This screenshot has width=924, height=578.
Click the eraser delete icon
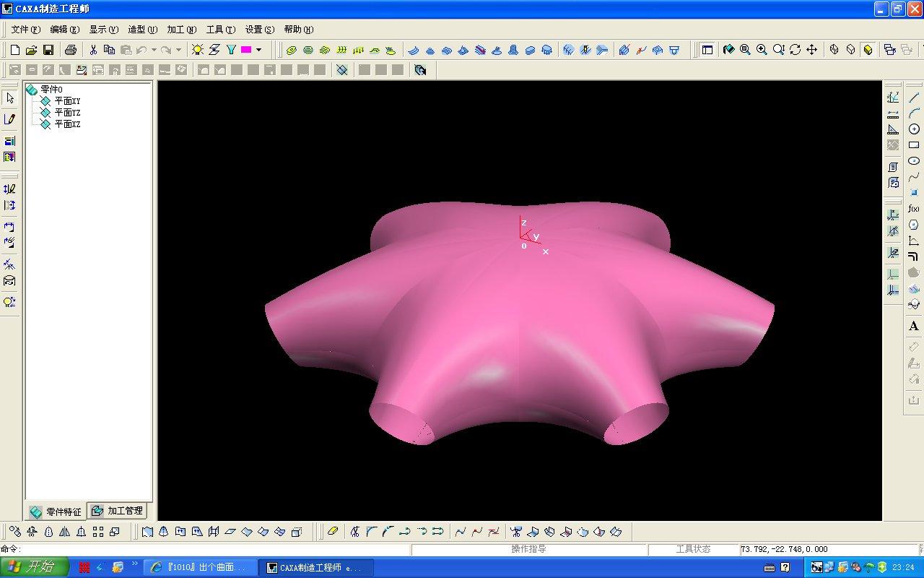[332, 532]
